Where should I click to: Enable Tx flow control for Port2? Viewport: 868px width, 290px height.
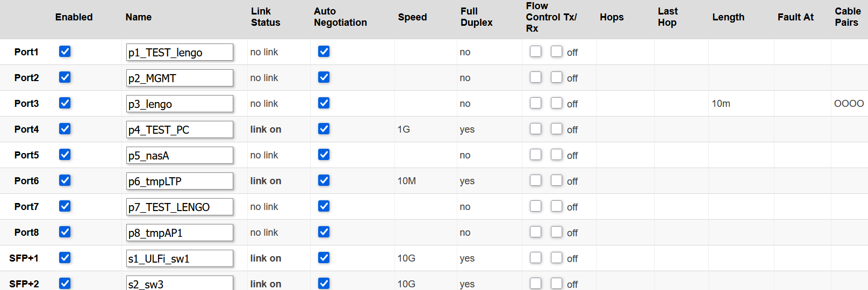[x=536, y=77]
